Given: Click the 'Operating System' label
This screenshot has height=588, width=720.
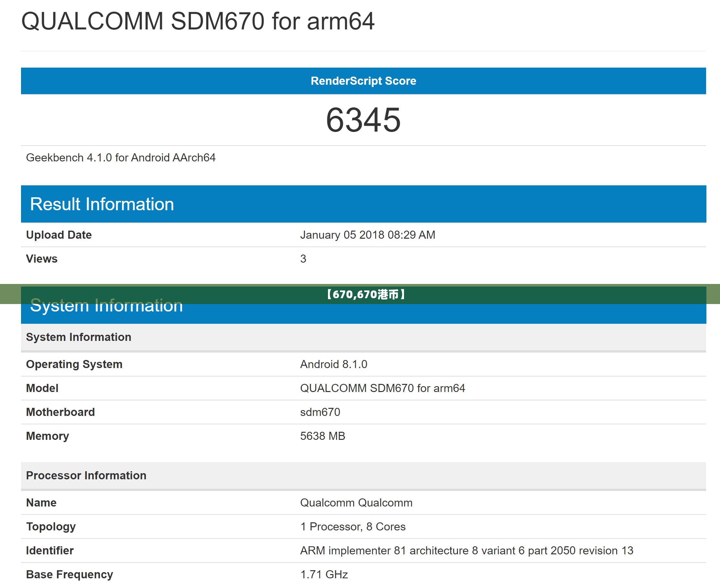Looking at the screenshot, I should pos(74,365).
